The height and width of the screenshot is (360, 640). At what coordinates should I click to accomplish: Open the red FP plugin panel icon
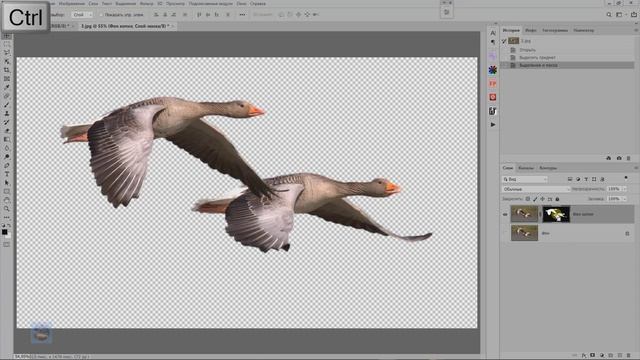[493, 84]
